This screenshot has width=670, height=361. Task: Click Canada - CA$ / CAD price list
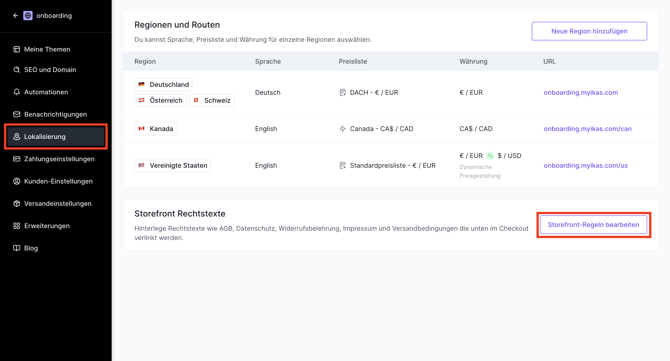[382, 129]
